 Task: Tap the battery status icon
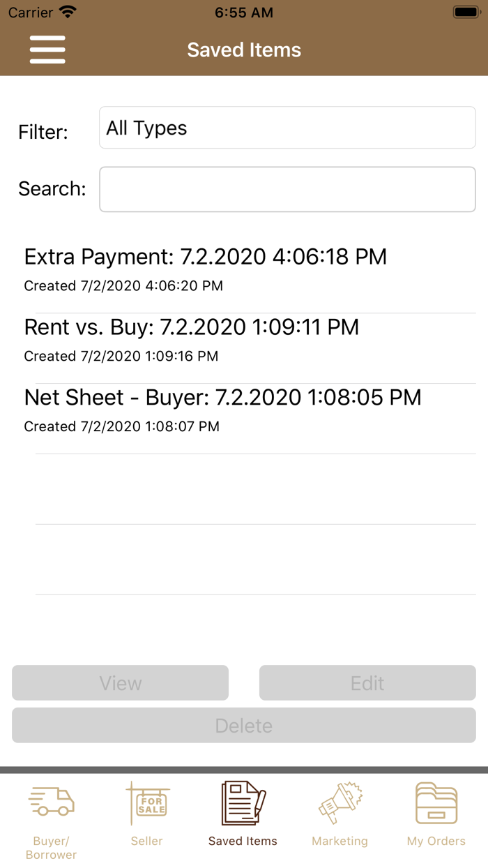[x=465, y=13]
